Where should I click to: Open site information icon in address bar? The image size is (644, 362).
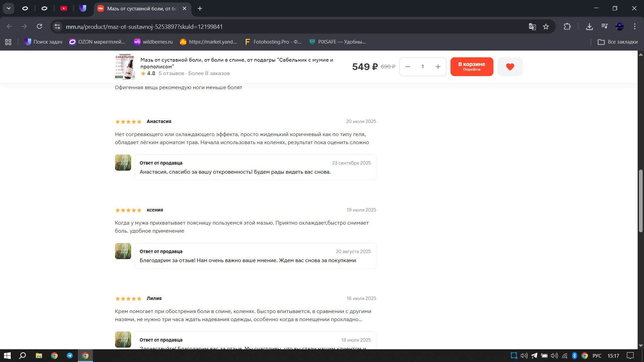click(57, 26)
